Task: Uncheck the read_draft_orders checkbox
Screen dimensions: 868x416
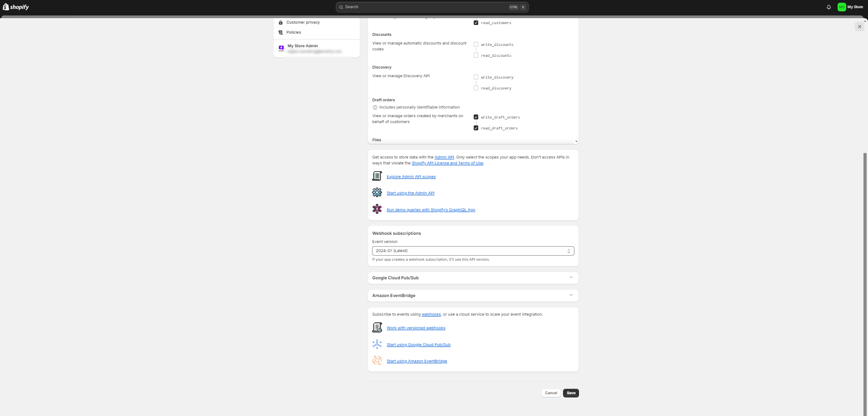Action: tap(476, 128)
